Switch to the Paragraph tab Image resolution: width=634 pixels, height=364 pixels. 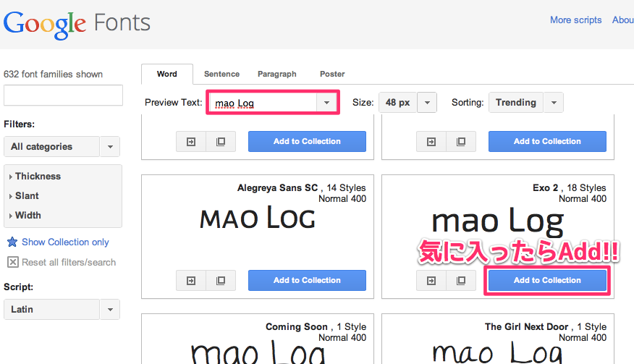[277, 74]
